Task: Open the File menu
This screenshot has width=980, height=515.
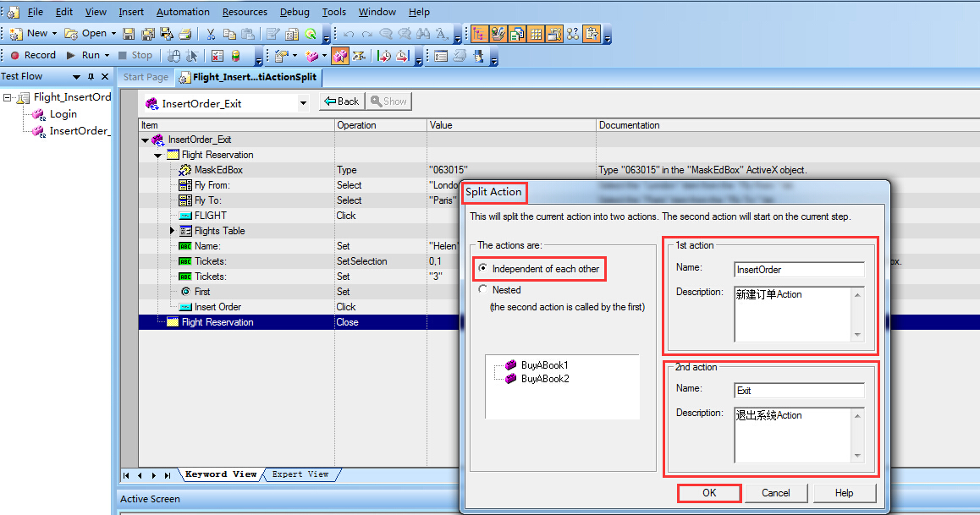Action: pyautogui.click(x=36, y=12)
